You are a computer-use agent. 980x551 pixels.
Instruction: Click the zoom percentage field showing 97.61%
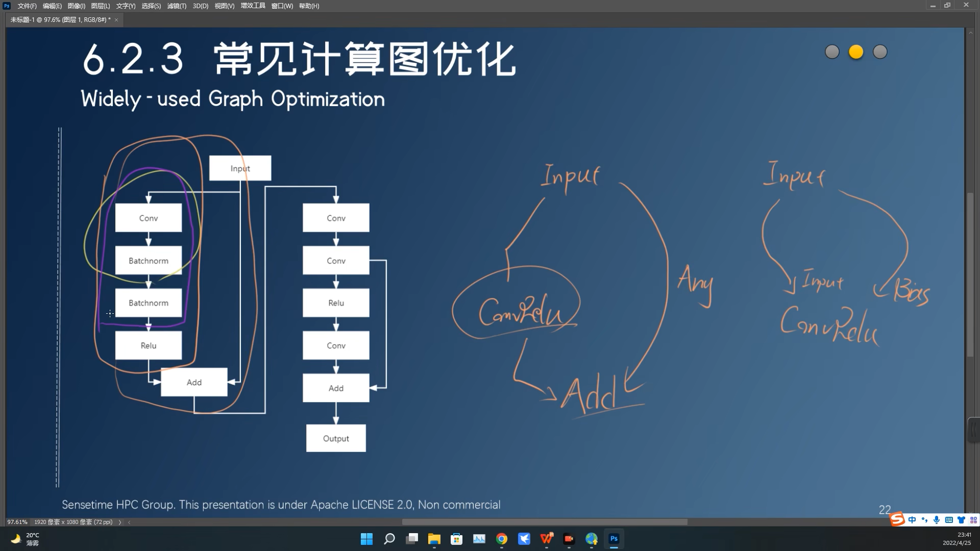(17, 522)
